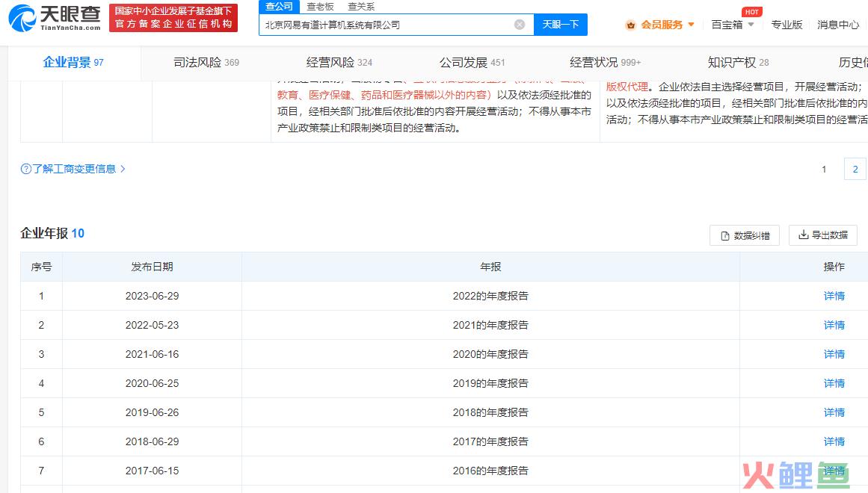Click the 天眼一下 search button
868x493 pixels.
tap(560, 25)
